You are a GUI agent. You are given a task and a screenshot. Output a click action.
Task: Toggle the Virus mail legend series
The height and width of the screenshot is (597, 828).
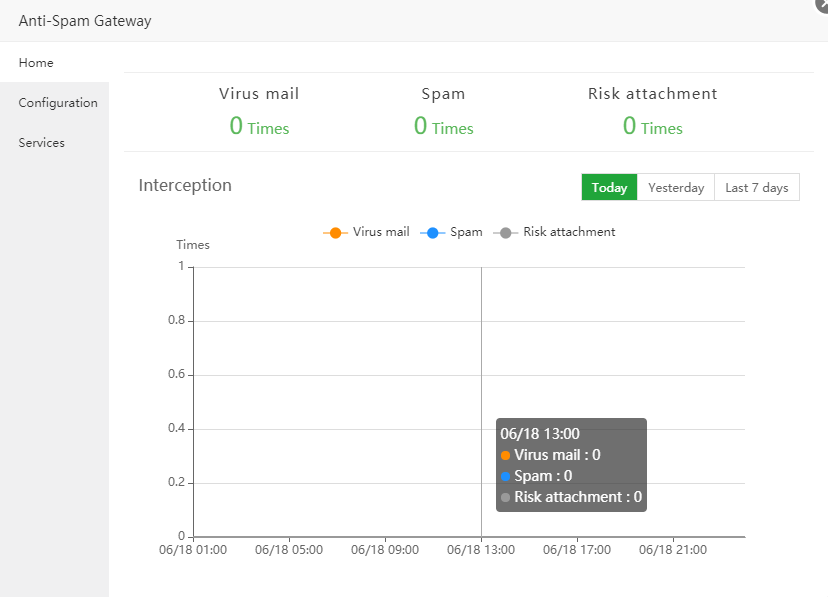366,232
